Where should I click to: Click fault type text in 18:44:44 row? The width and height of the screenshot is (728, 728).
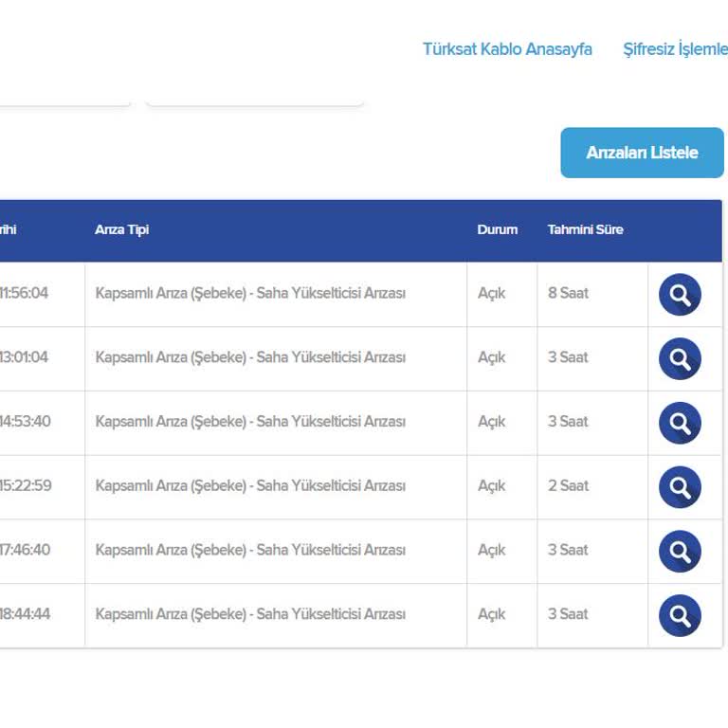tap(250, 614)
